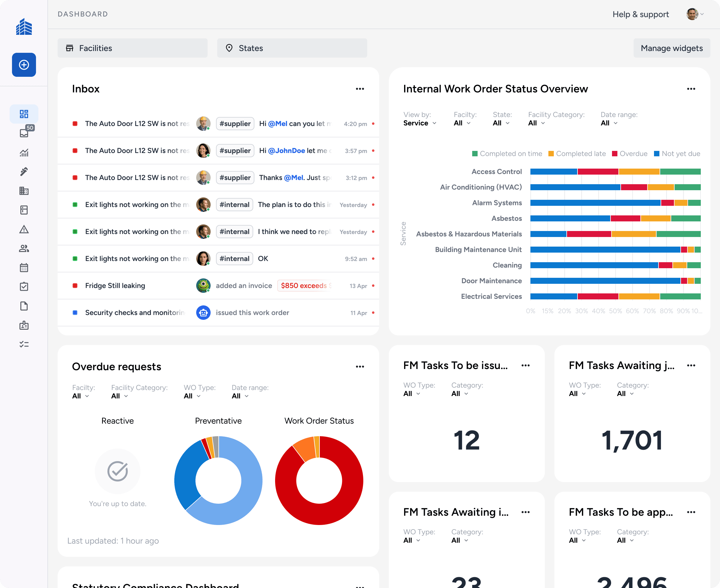Open the hammer work orders sidebar icon

24,172
